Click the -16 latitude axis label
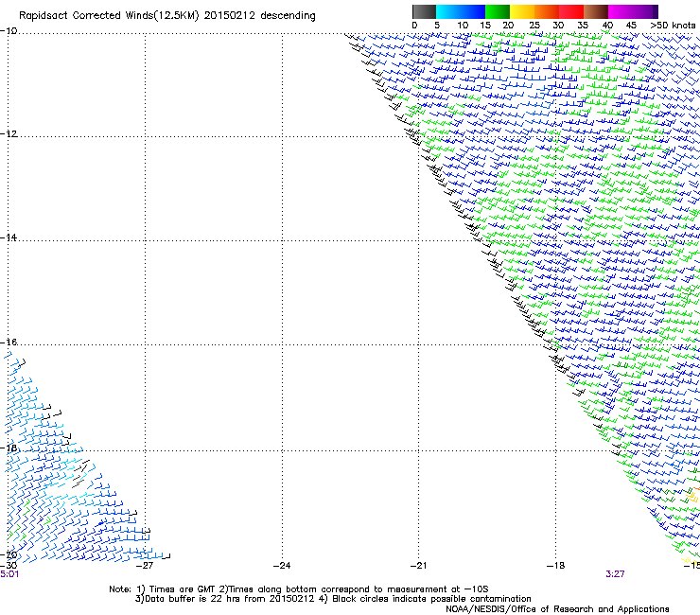The width and height of the screenshot is (700, 615). [9, 343]
